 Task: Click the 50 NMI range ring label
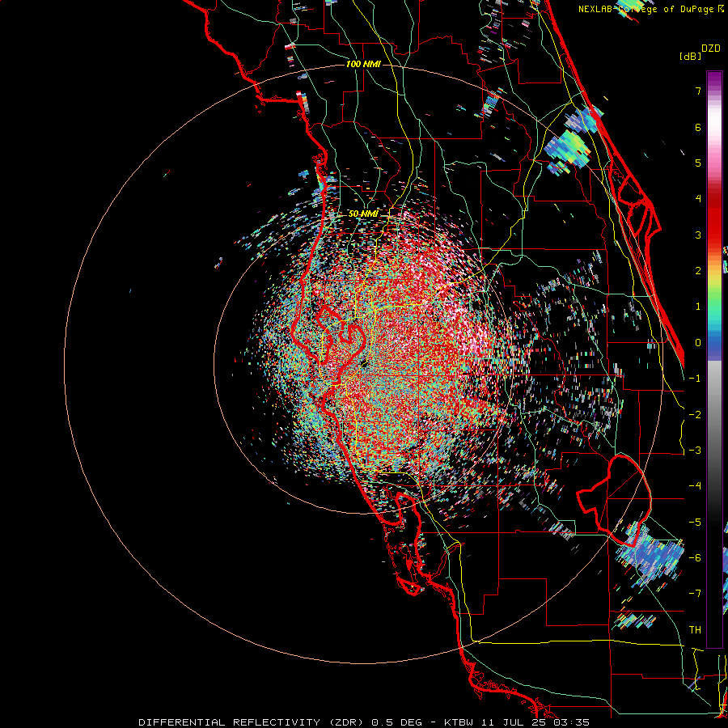[x=363, y=214]
